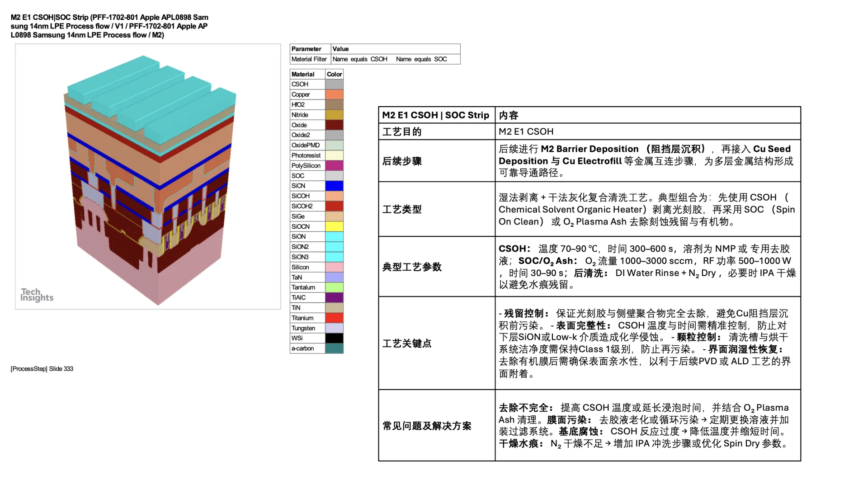Select the PolySilicon material entry

pos(306,165)
